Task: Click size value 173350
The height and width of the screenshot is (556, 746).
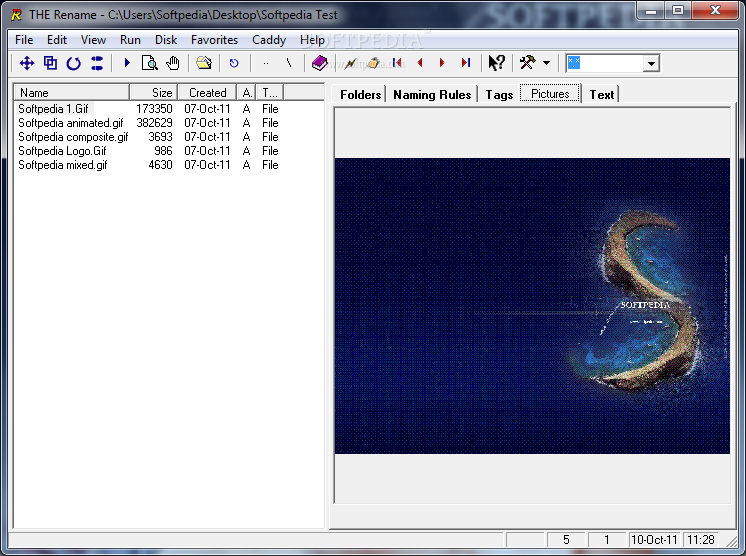Action: point(154,109)
